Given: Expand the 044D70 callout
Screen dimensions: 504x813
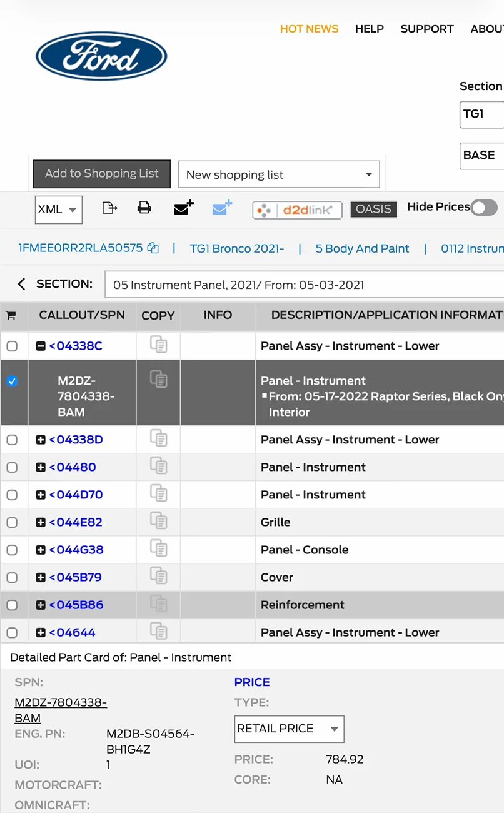Looking at the screenshot, I should pos(41,495).
